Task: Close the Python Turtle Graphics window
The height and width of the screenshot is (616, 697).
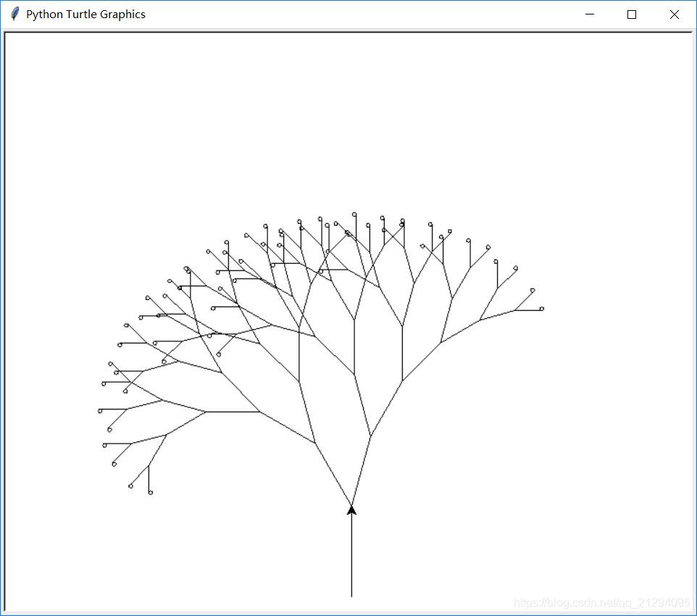Action: pos(674,14)
